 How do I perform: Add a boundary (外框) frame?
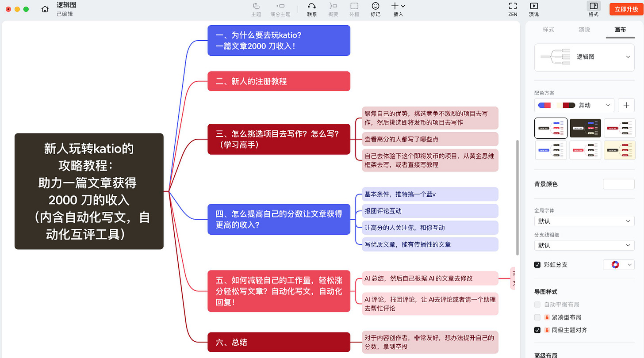(354, 9)
